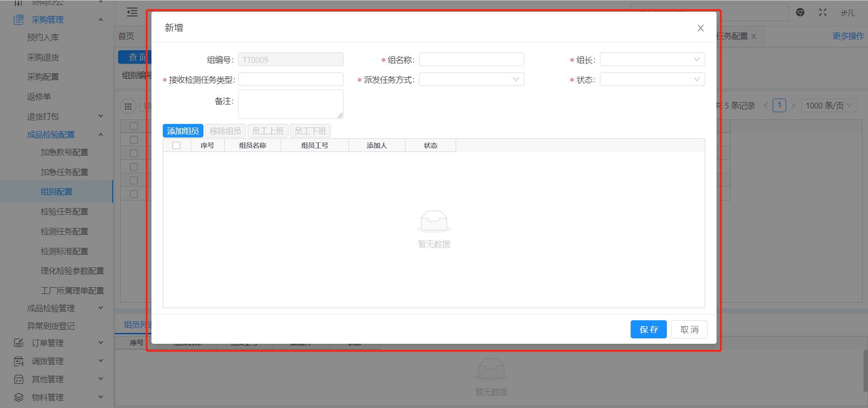Open the 派发任务方式 dropdown

click(471, 80)
